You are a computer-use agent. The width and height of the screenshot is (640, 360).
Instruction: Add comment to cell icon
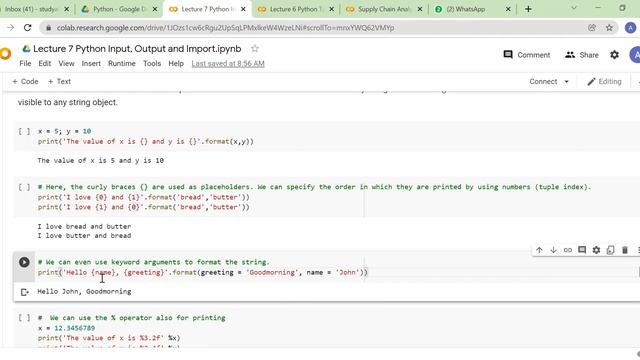click(582, 250)
